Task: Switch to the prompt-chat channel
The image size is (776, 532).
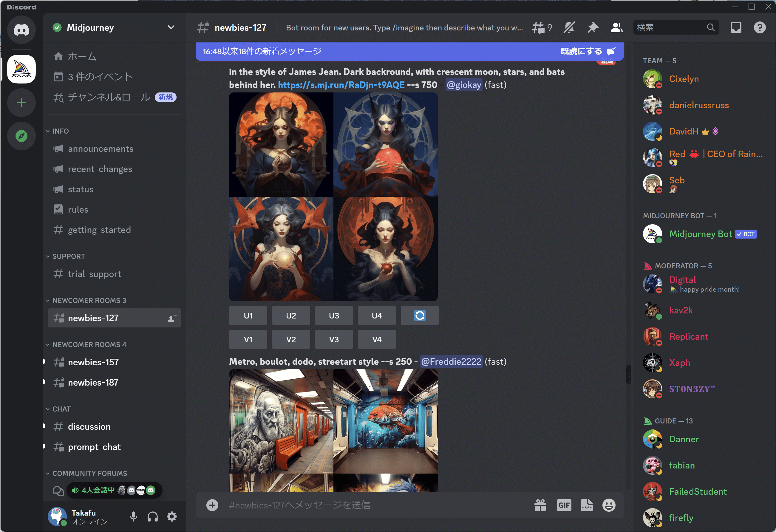Action: coord(94,447)
